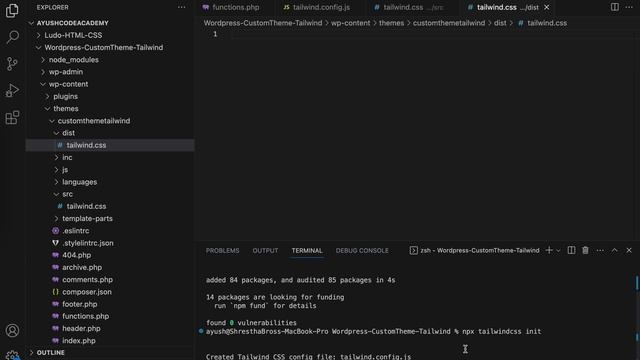Click the themes breadcrumb segment
This screenshot has height=360, width=640.
391,23
